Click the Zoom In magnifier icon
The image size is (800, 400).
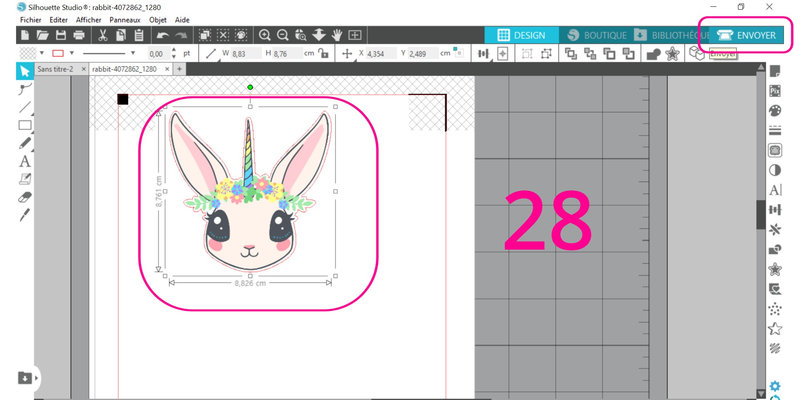point(265,35)
